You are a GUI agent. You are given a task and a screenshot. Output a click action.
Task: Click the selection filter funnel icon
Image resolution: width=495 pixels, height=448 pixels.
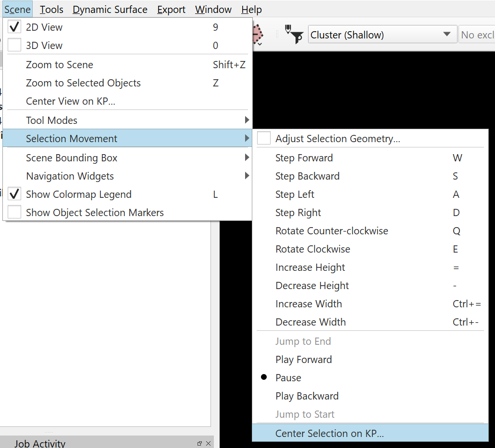click(294, 34)
